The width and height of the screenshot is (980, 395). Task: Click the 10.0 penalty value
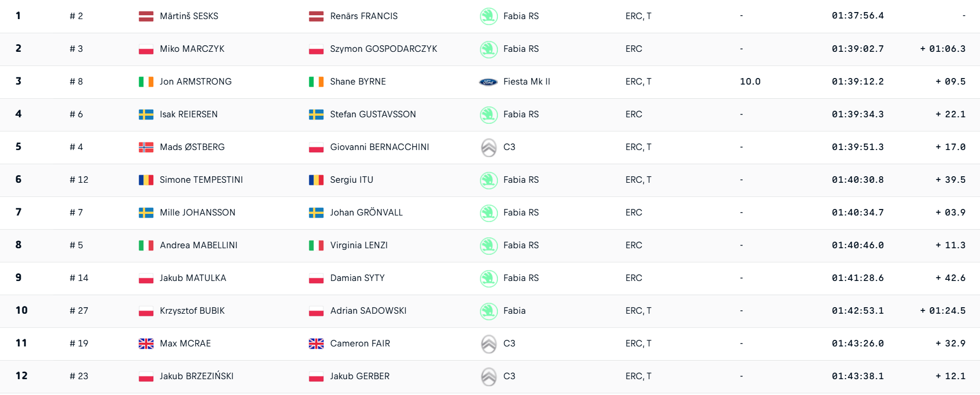tap(750, 82)
